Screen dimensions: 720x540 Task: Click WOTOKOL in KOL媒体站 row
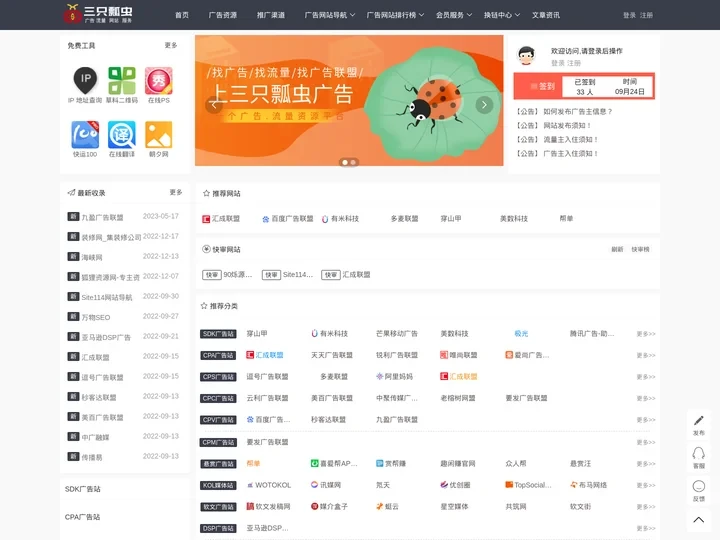click(273, 485)
